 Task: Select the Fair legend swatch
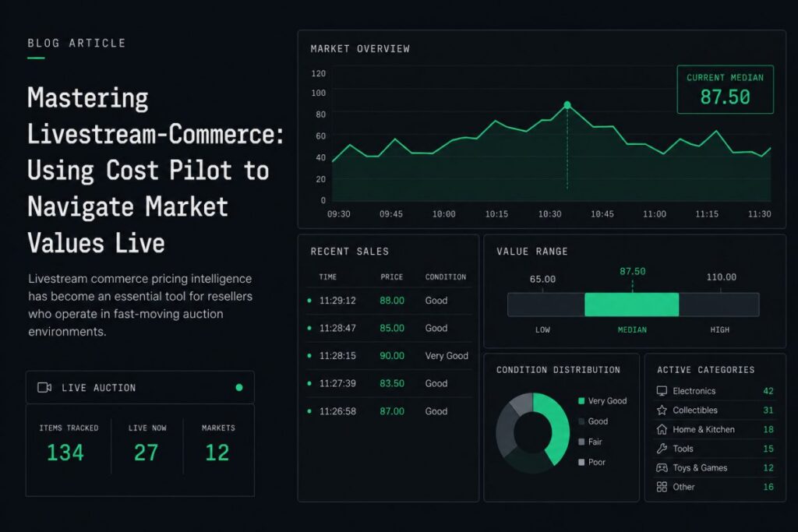tap(581, 442)
